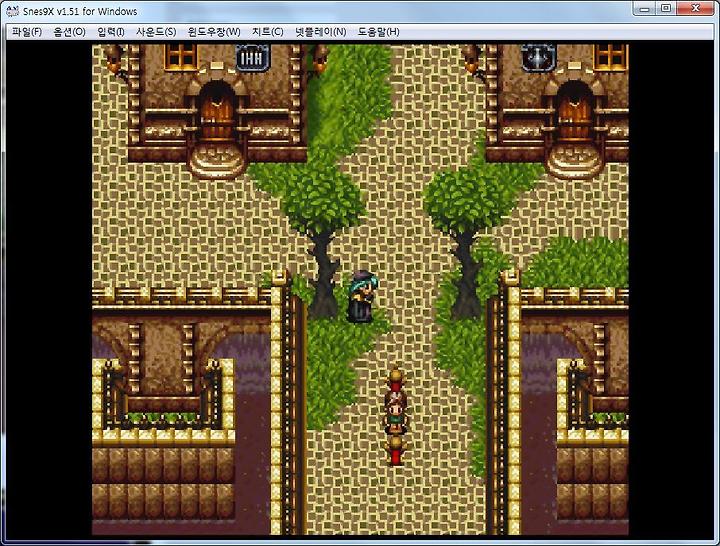Screen dimensions: 720x546
Task: Open the 사운드(S) menu
Action: [156, 32]
